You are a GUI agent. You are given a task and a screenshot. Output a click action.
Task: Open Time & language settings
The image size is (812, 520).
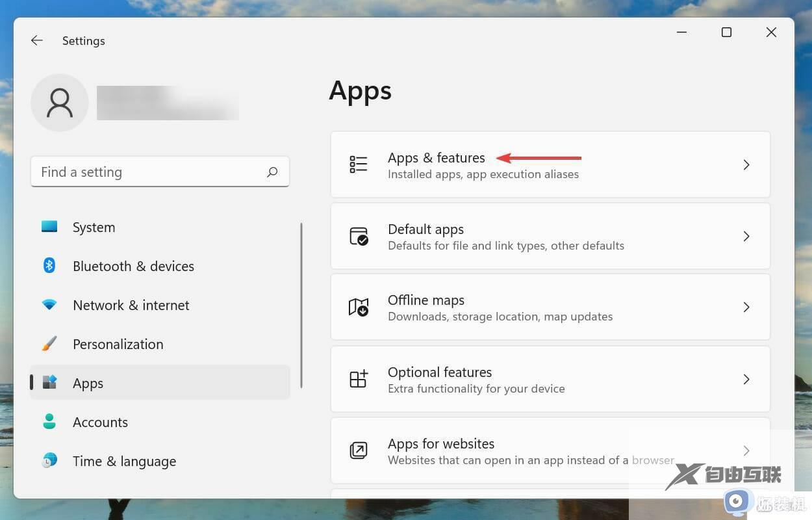pos(124,461)
